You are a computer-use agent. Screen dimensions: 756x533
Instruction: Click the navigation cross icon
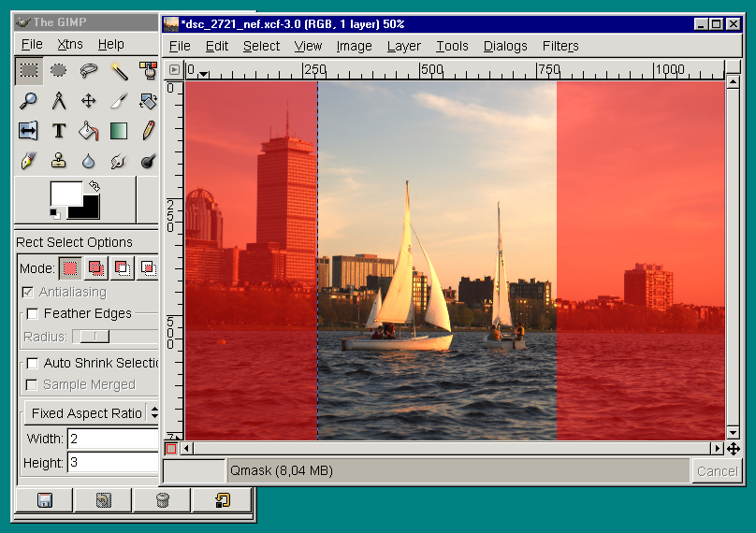coord(734,449)
